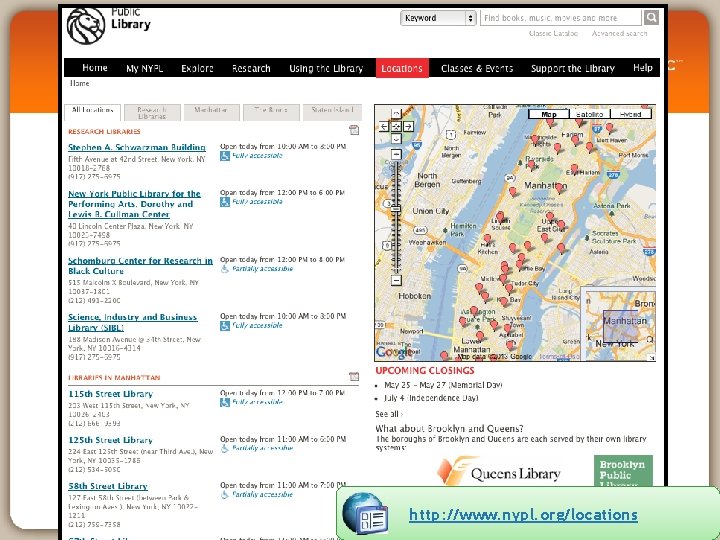Open the My NYPL menu item
Viewport: 720px width, 540px height.
(145, 68)
